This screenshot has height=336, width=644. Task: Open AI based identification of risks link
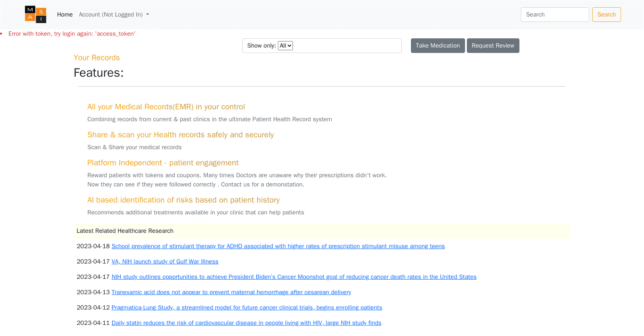(183, 200)
